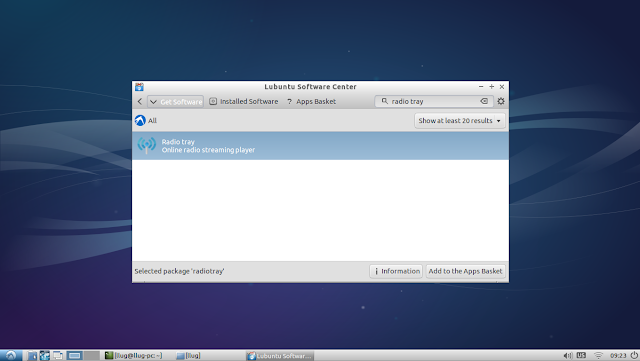Switch to the second workspace

tap(91, 355)
